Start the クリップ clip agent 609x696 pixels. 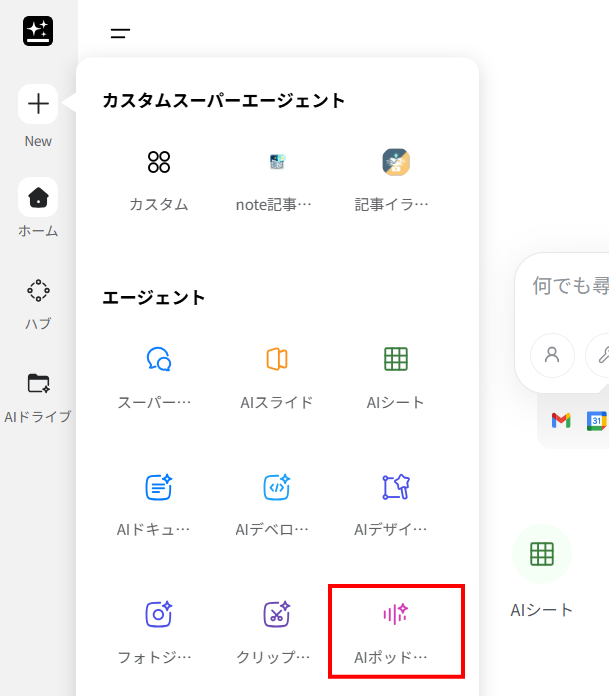[277, 629]
